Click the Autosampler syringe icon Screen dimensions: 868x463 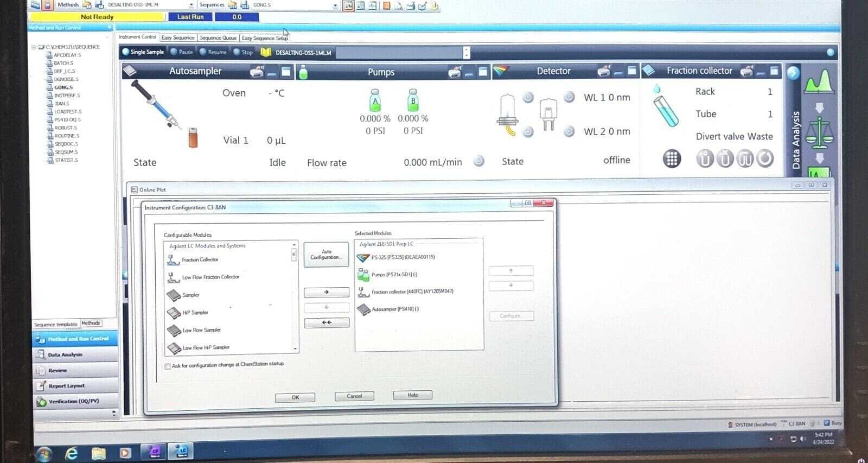pyautogui.click(x=156, y=105)
